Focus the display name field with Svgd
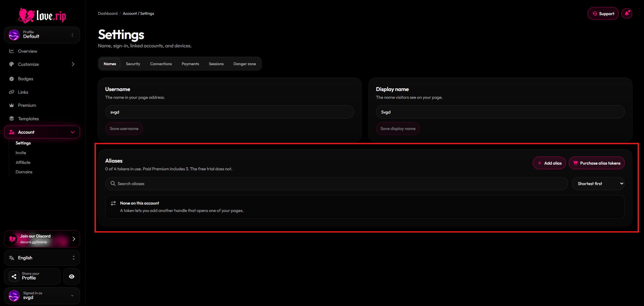Image resolution: width=644 pixels, height=306 pixels. [500, 112]
